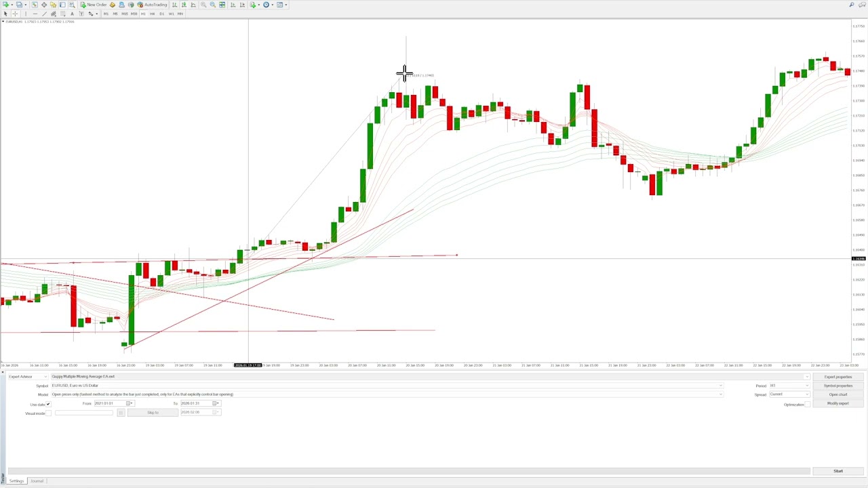The image size is (868, 488).
Task: Click the Skip to button
Action: [x=153, y=413]
